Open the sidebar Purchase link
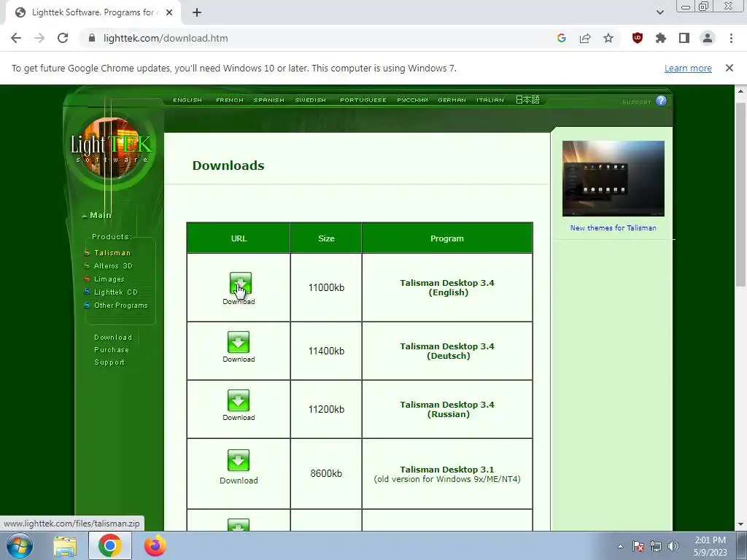The height and width of the screenshot is (560, 747). [x=112, y=349]
